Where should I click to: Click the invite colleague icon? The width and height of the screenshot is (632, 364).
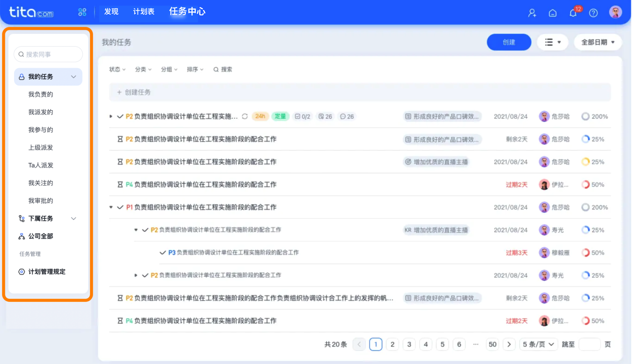point(532,13)
